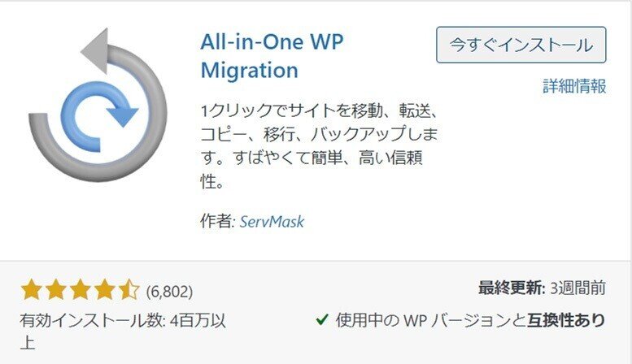Screen dimensions: 632x364
Task: Click the bold 互換性あり text
Action: pos(567,320)
